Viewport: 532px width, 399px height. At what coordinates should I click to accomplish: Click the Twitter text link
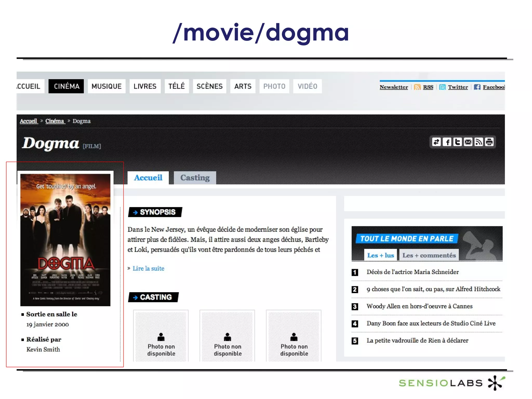[458, 87]
